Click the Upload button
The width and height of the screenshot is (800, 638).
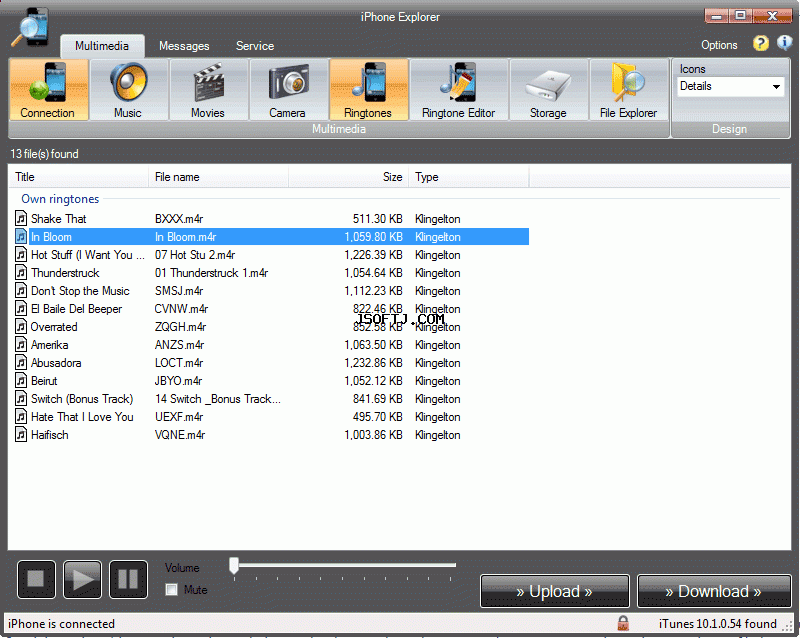point(555,591)
